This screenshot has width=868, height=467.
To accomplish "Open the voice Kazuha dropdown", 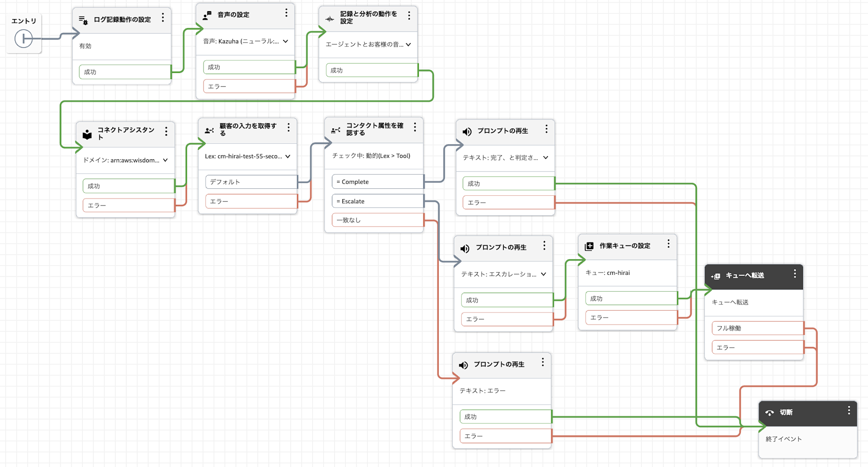I will click(x=285, y=42).
